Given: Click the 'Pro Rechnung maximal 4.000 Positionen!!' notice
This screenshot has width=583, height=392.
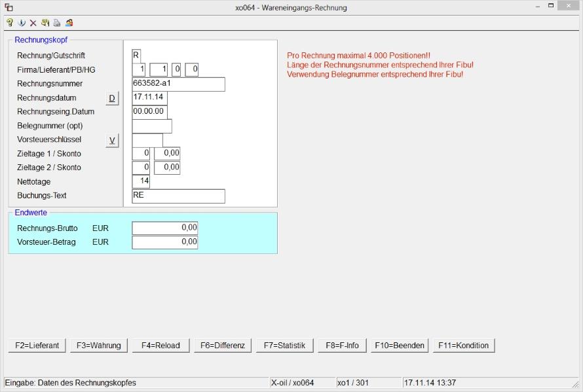Looking at the screenshot, I should click(x=358, y=56).
